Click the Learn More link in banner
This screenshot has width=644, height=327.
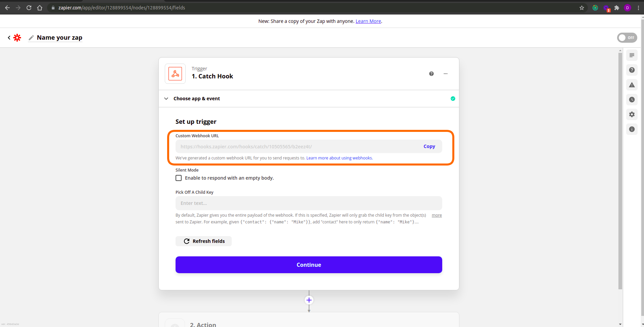[x=368, y=21]
